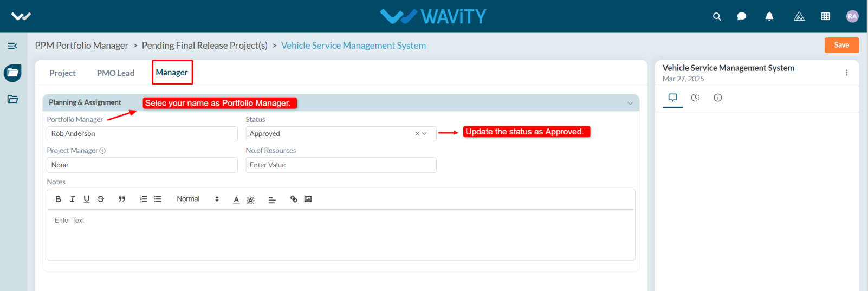Toggle bold formatting in Notes

pyautogui.click(x=58, y=199)
